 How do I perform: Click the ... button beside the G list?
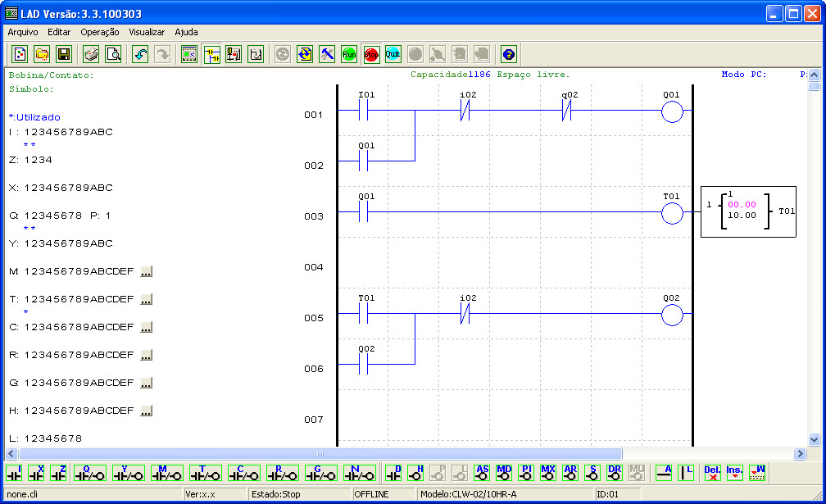pyautogui.click(x=147, y=384)
